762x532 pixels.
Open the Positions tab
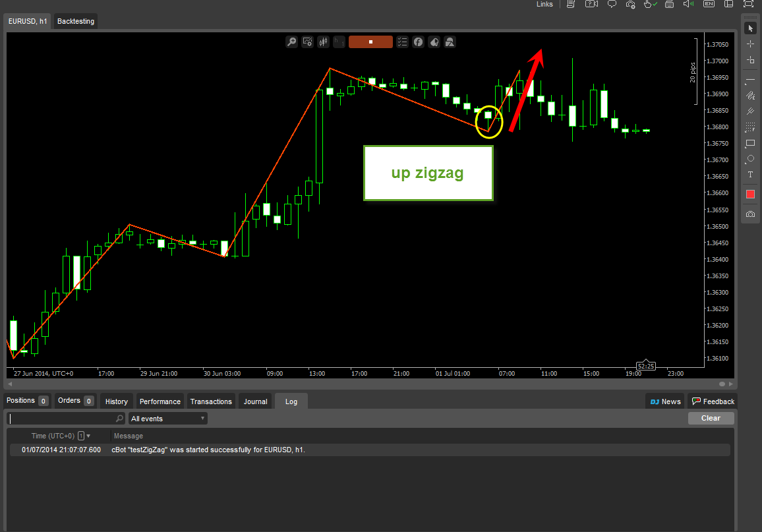pyautogui.click(x=27, y=401)
